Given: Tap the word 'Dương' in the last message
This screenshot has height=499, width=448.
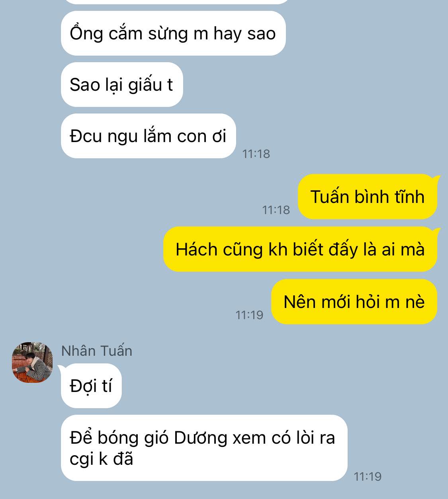Looking at the screenshot, I should (x=200, y=438).
